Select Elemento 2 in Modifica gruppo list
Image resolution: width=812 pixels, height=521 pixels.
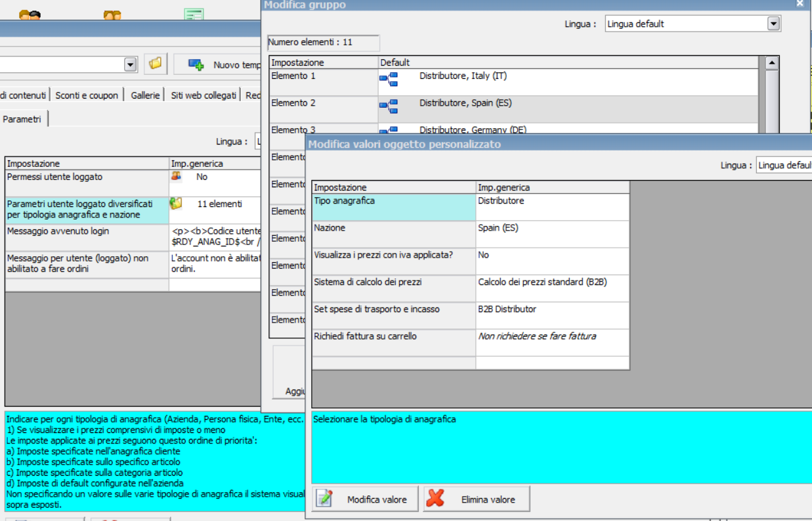(x=324, y=109)
